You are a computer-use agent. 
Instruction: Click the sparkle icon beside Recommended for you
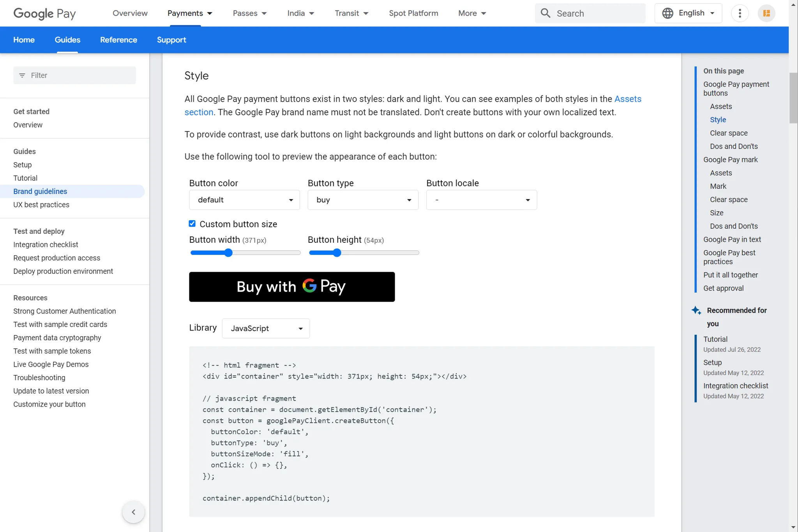(x=696, y=310)
